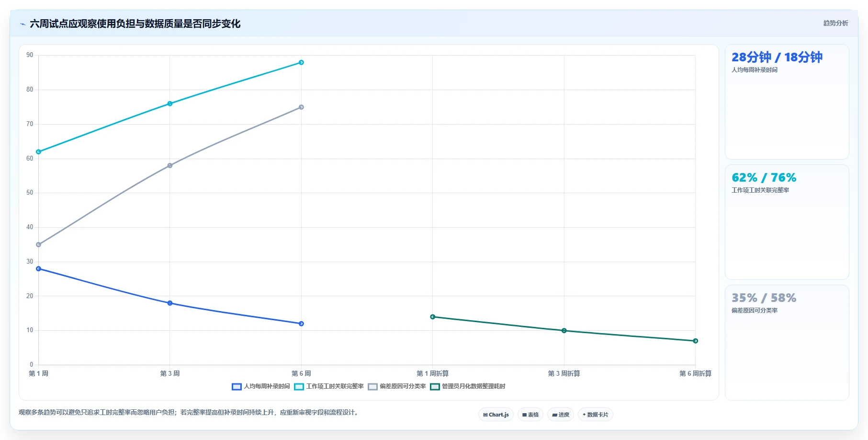
Task: Click the x-axis label 第 1 周
Action: (x=38, y=373)
